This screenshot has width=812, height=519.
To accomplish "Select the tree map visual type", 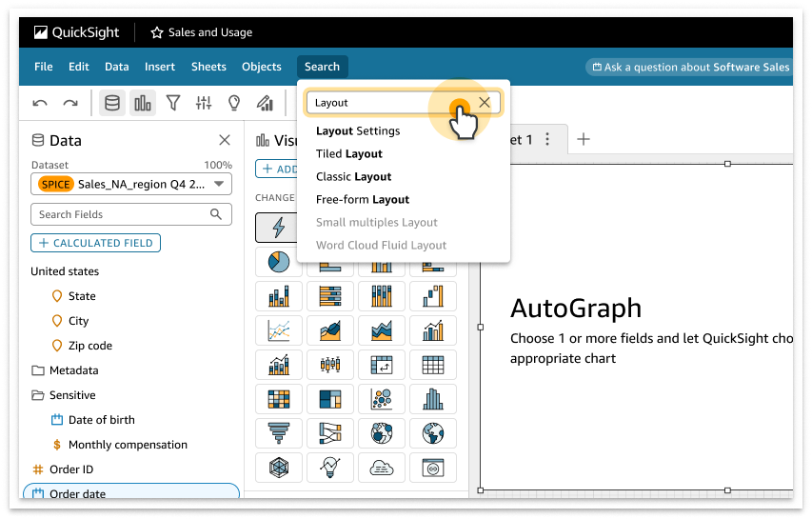I will click(330, 399).
